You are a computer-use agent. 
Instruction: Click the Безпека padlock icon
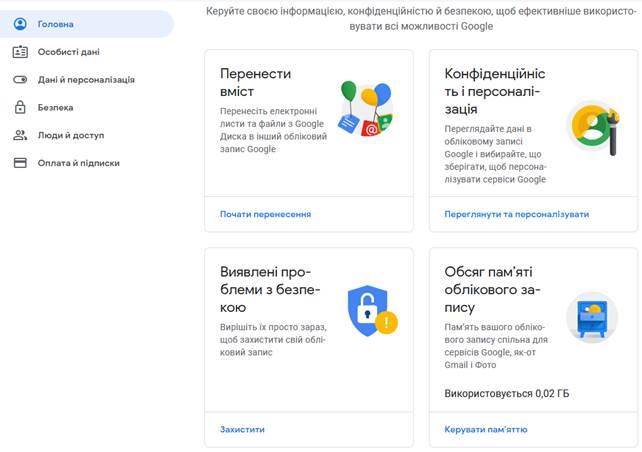(x=20, y=107)
